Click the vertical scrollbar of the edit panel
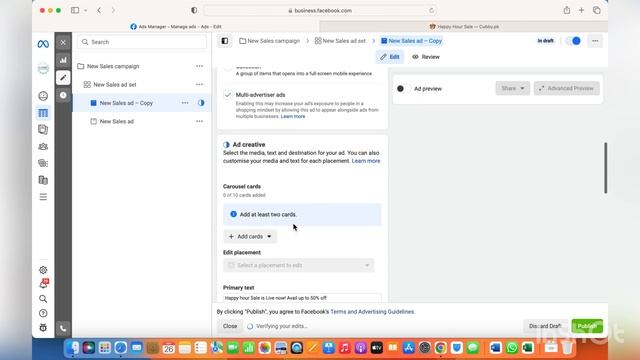The height and width of the screenshot is (360, 640). (x=606, y=167)
